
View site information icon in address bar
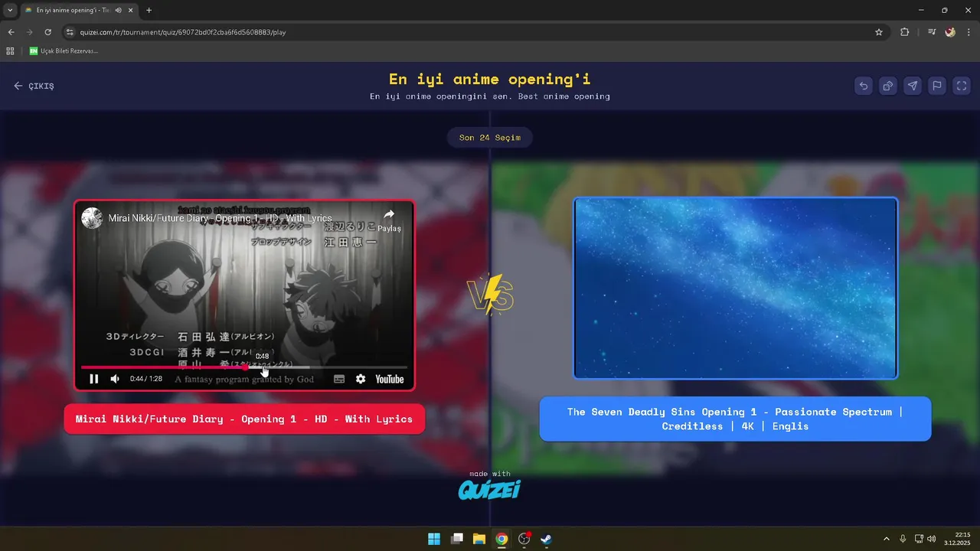(70, 32)
